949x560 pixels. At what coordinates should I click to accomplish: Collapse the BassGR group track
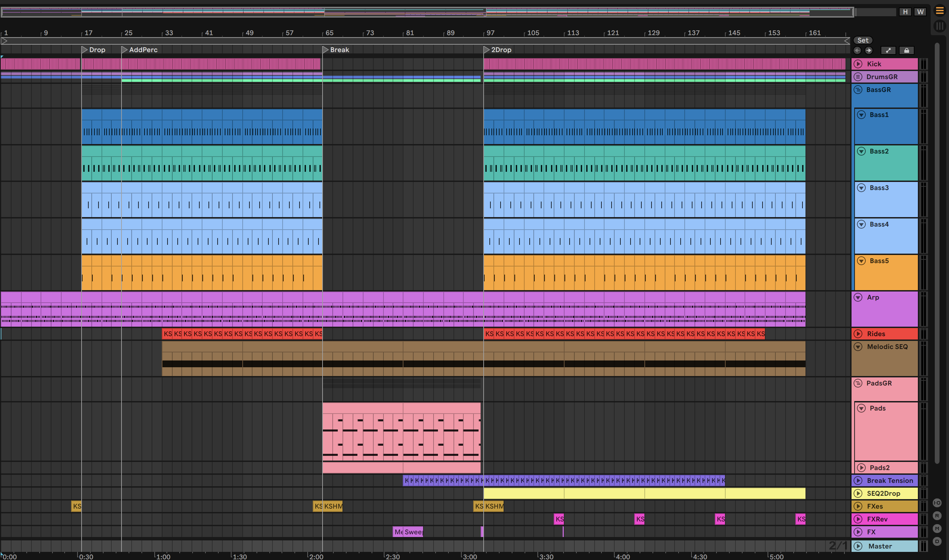pos(858,90)
